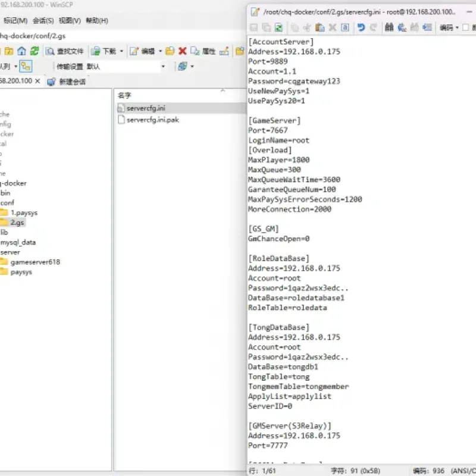Click the GmChanceOpen=0 line

tap(278, 239)
